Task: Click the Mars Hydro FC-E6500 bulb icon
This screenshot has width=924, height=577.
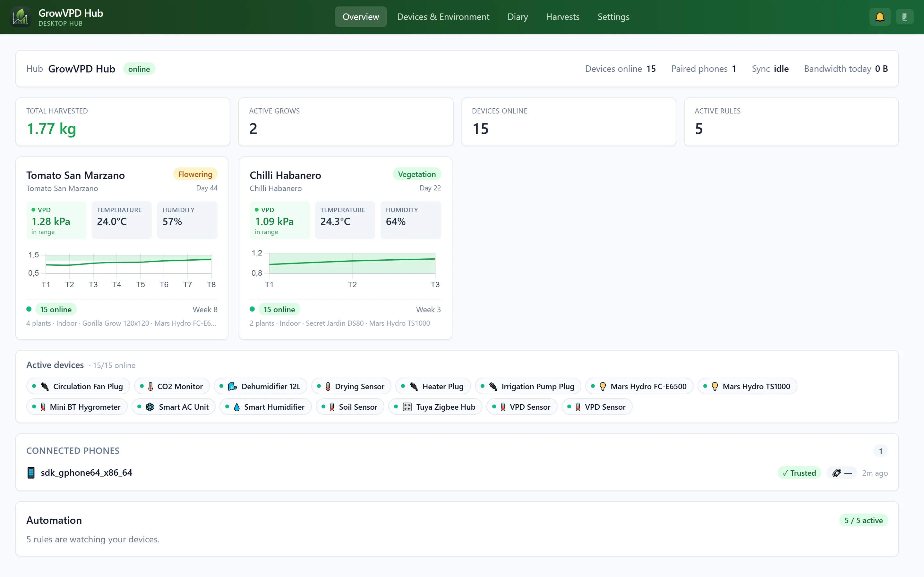Action: 603,386
